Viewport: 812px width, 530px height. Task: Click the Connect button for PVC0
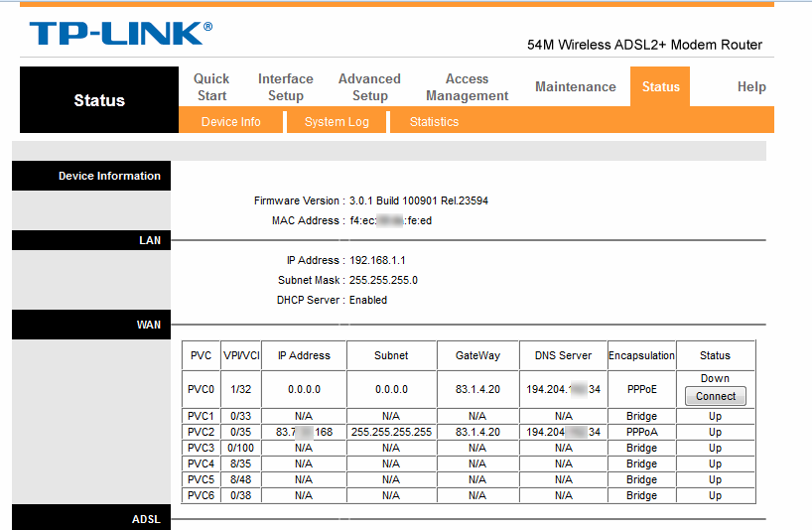715,396
